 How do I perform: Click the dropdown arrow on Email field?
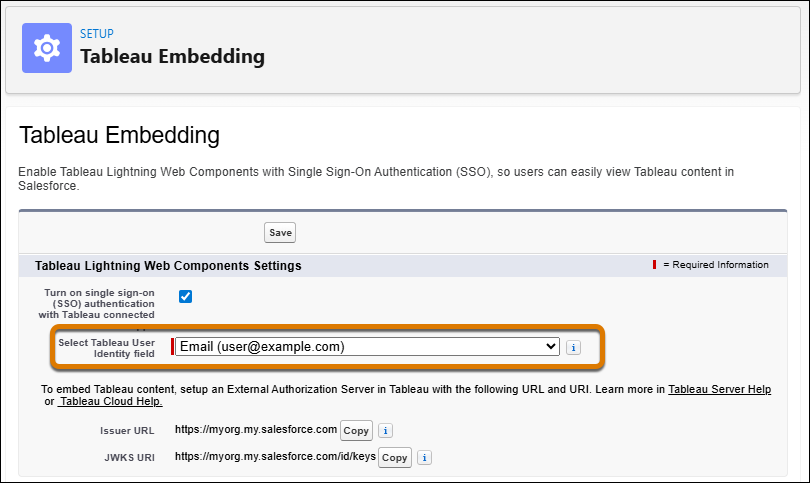551,347
